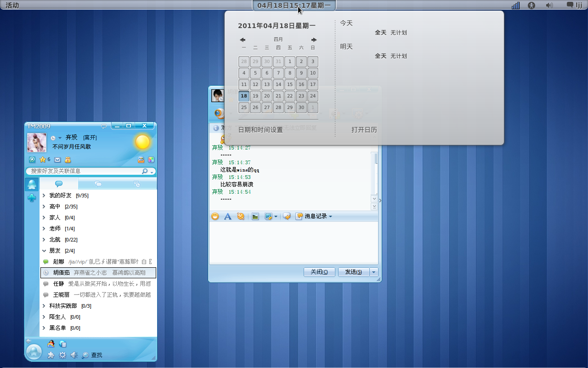Click the chat history scroll down arrow
The image size is (588, 368).
pyautogui.click(x=374, y=199)
